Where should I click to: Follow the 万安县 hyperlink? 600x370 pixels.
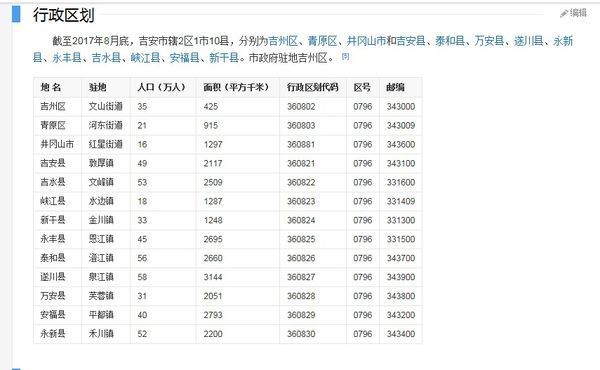pyautogui.click(x=489, y=41)
